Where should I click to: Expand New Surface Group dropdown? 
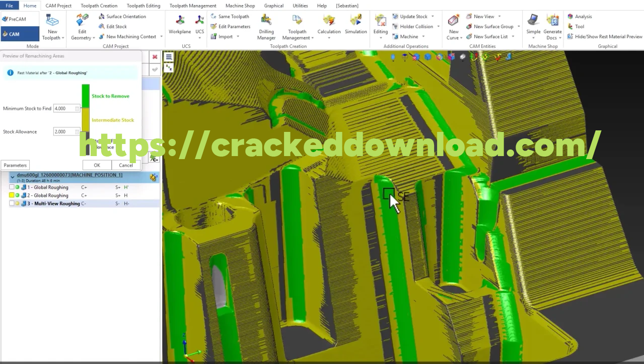click(x=519, y=27)
